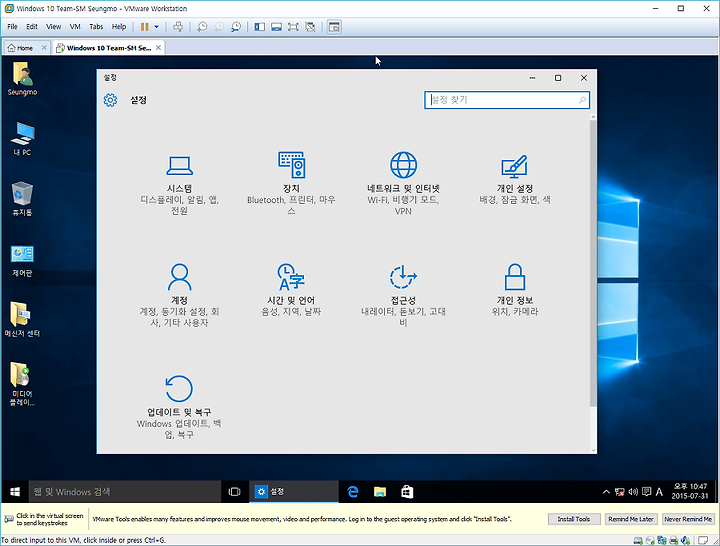The height and width of the screenshot is (546, 720).
Task: Select the 미디어 플레이 desktop icon
Action: [22, 384]
